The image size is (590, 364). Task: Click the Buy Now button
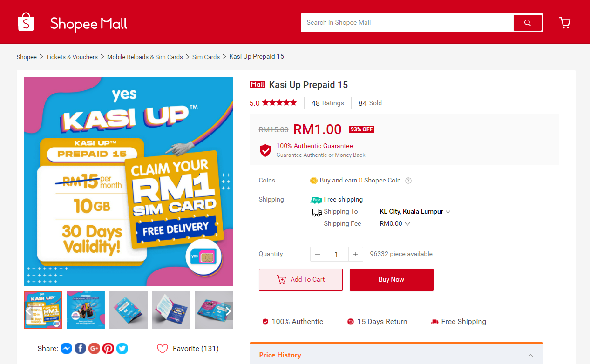[392, 280]
